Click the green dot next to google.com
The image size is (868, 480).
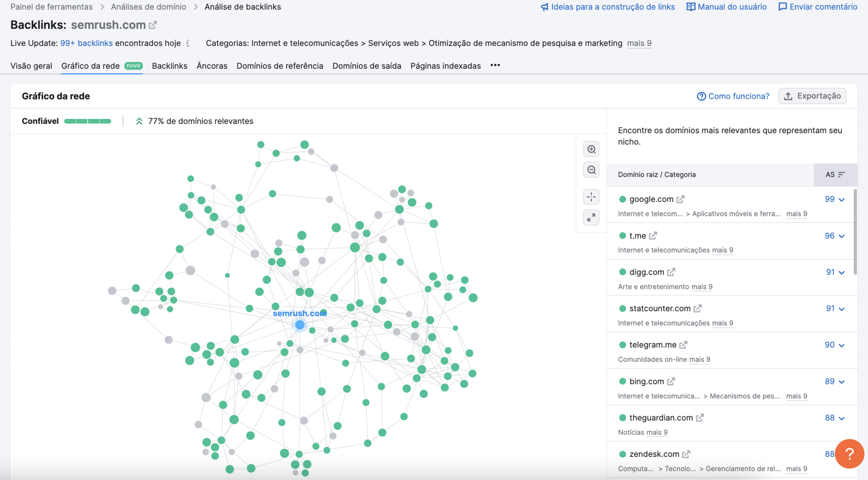tap(622, 199)
